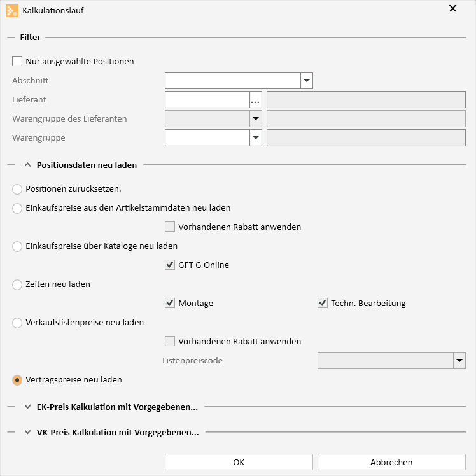Viewport: 476px width, 476px height.
Task: Open the Listenpreiscode dropdown
Action: click(459, 361)
